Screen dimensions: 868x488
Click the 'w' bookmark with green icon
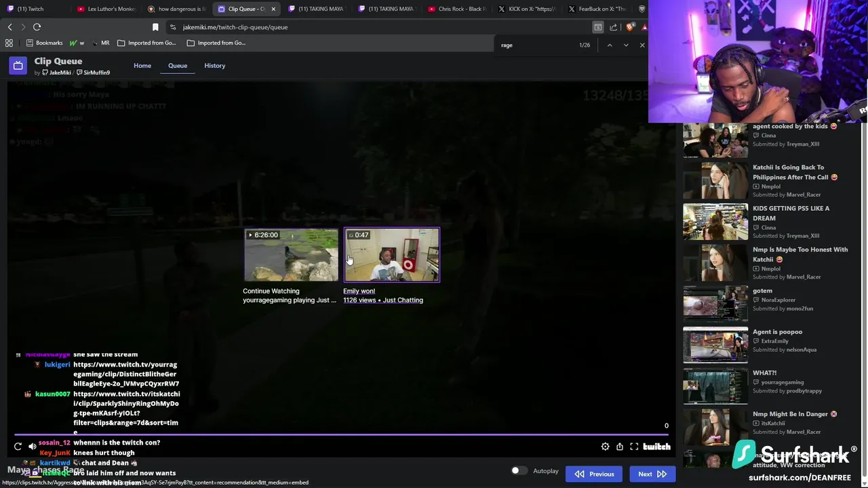pos(77,43)
